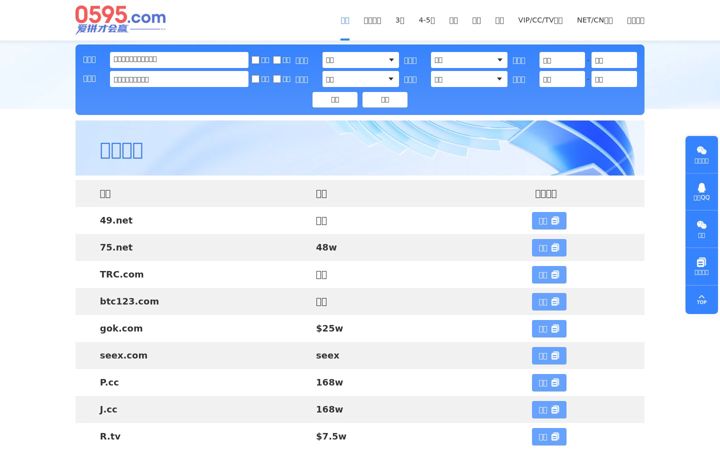Click the range-start box in the top filter row
The width and height of the screenshot is (720, 450).
(x=562, y=60)
